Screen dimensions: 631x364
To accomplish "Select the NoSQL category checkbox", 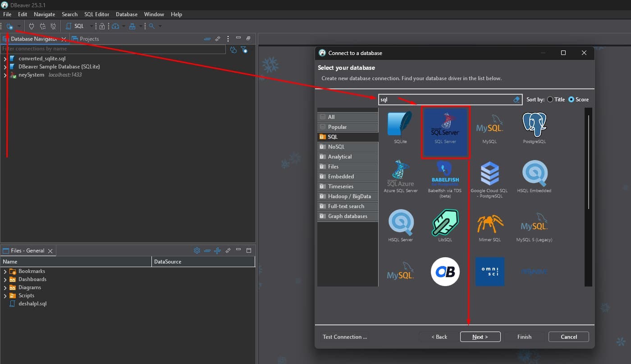I will (323, 146).
